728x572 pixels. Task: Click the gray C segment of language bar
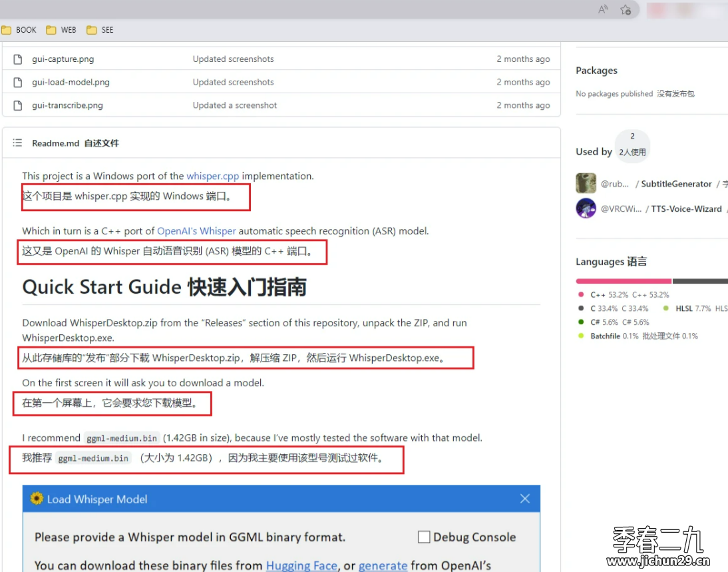[x=700, y=281]
